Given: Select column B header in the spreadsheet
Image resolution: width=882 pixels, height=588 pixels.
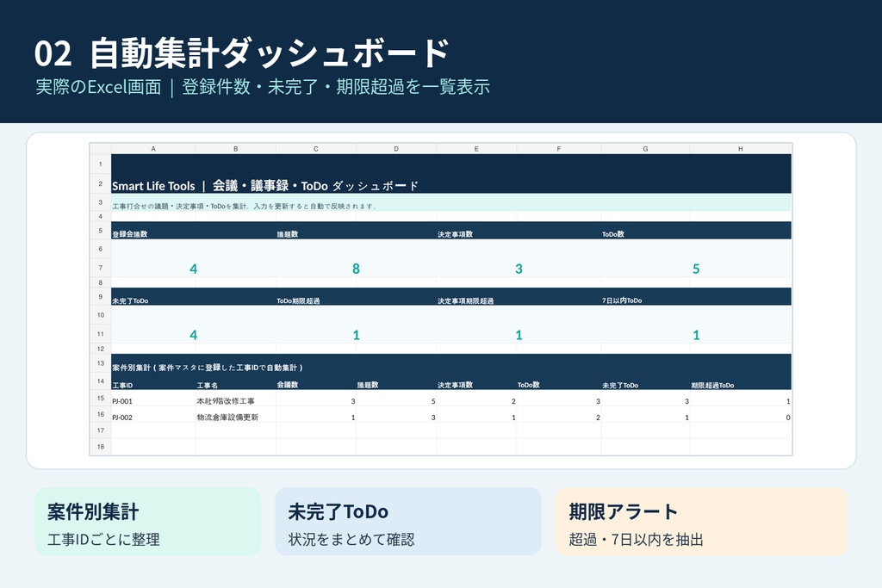Looking at the screenshot, I should tap(236, 149).
